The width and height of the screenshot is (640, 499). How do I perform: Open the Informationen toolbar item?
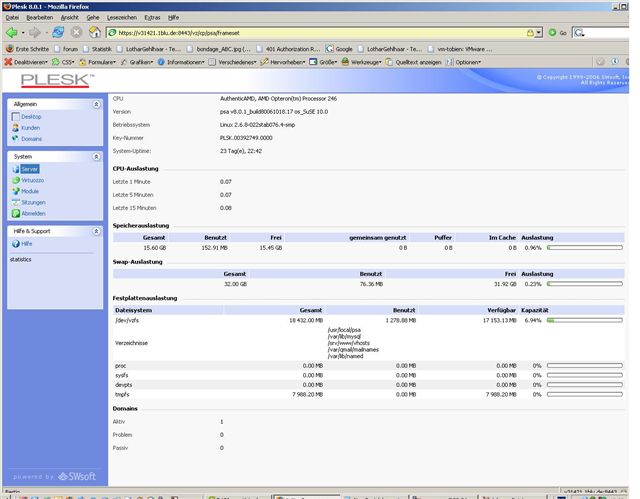[x=181, y=62]
